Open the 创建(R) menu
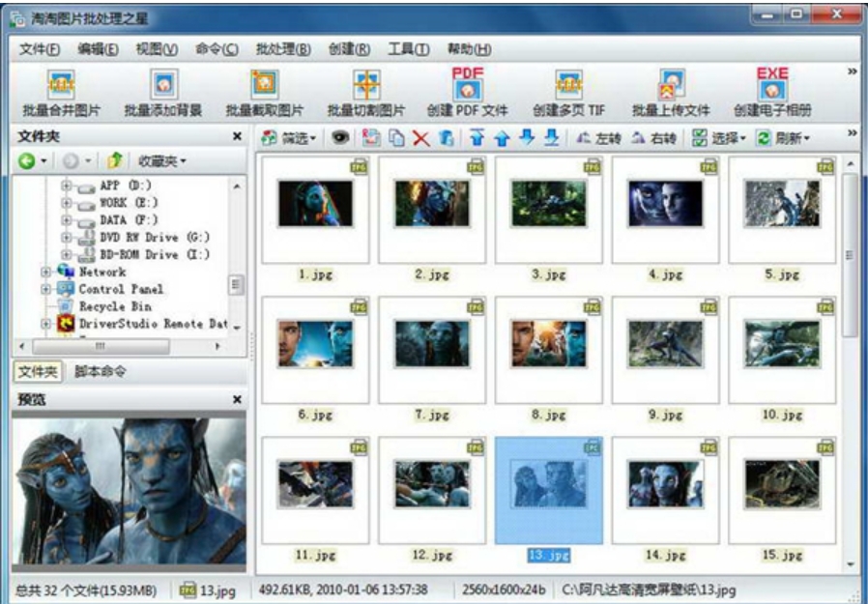Viewport: 868px width, 604px height. point(349,49)
